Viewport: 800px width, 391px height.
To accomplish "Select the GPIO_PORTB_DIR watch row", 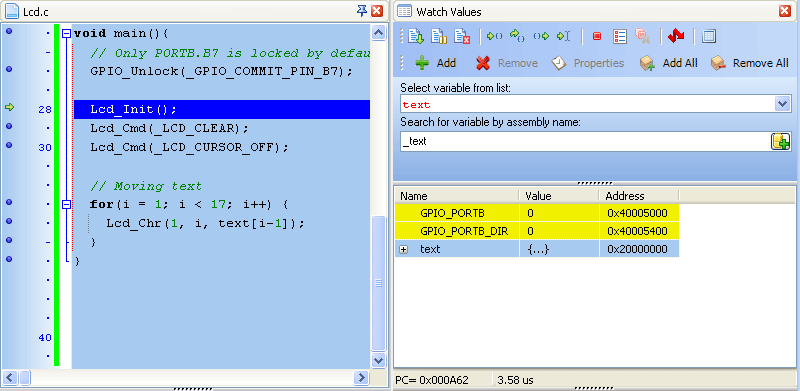I will click(x=537, y=231).
